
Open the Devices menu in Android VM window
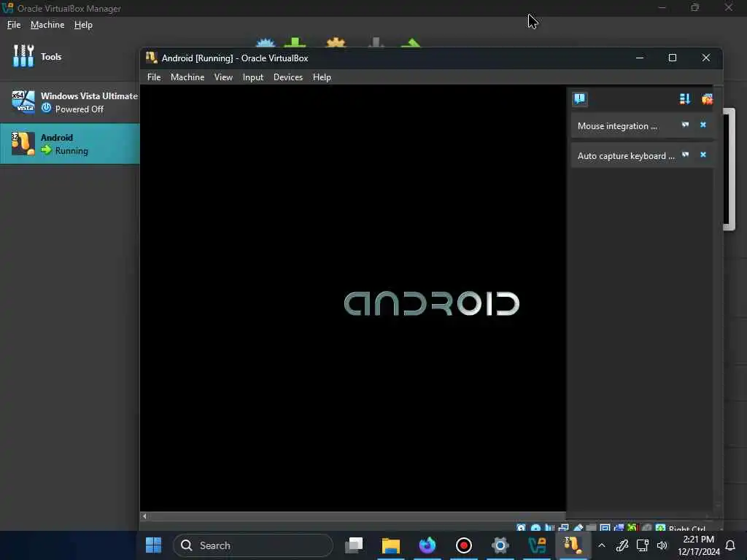click(x=287, y=77)
